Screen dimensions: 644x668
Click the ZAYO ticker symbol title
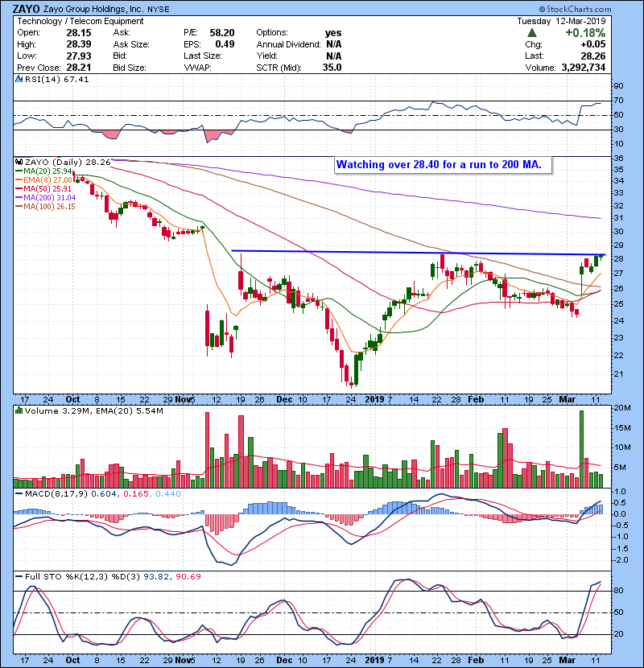(27, 9)
